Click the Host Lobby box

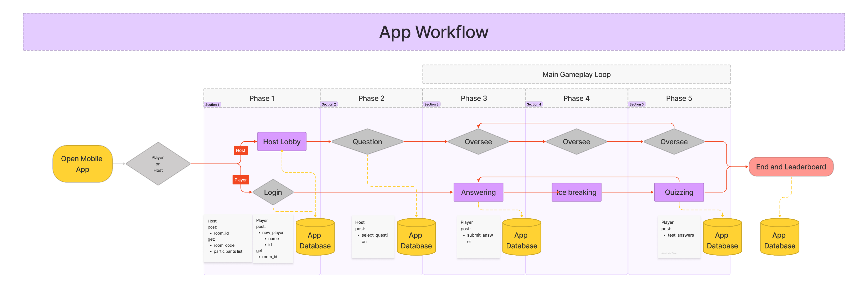coord(282,142)
